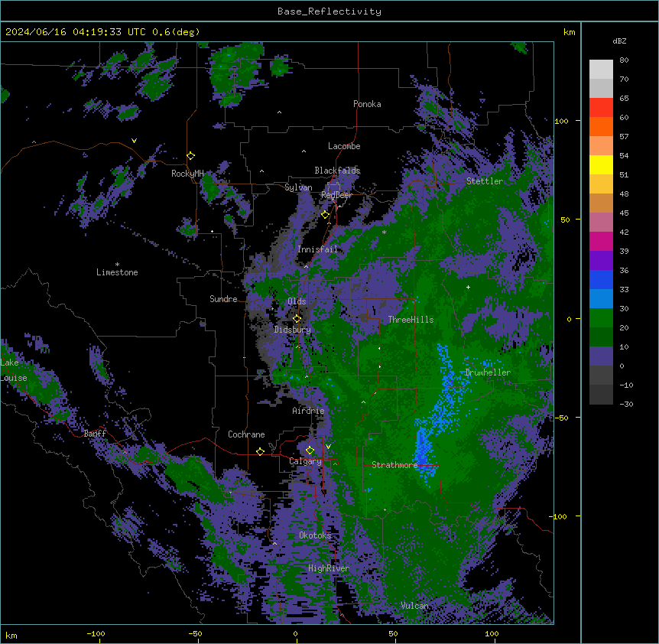659x644 pixels.
Task: Select the blue 36-33 dBZ legend swatch
Action: (601, 279)
